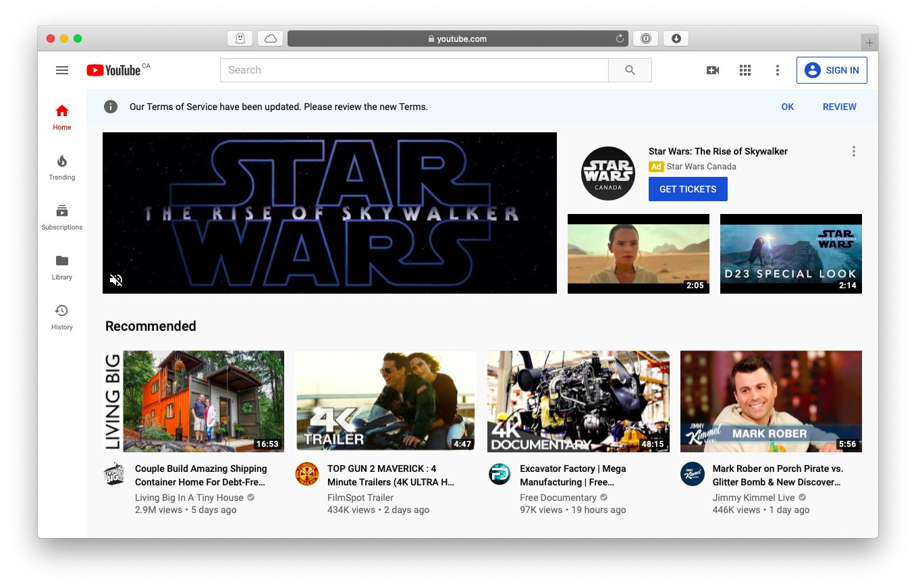Reload page with Safari reload icon
This screenshot has width=916, height=588.
[x=620, y=38]
